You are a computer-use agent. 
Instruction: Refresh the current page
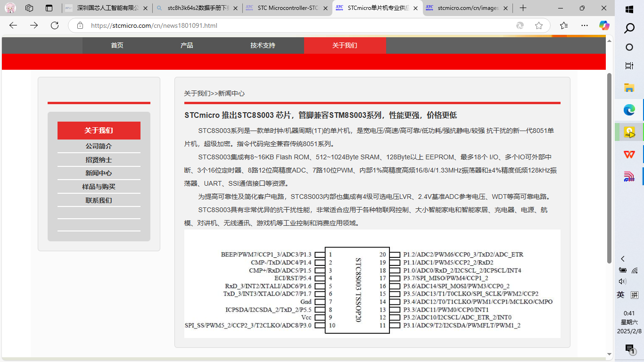tap(55, 25)
